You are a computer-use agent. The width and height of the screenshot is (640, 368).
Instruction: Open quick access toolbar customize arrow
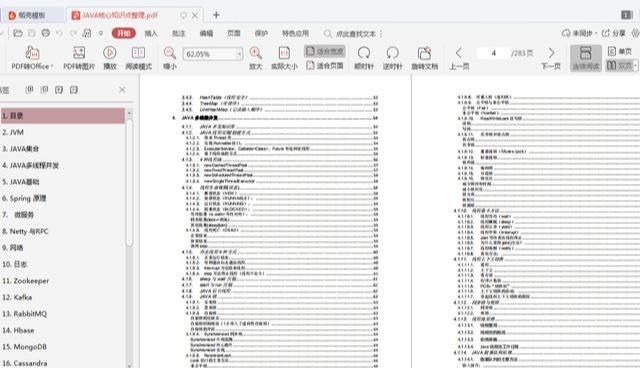(x=101, y=33)
